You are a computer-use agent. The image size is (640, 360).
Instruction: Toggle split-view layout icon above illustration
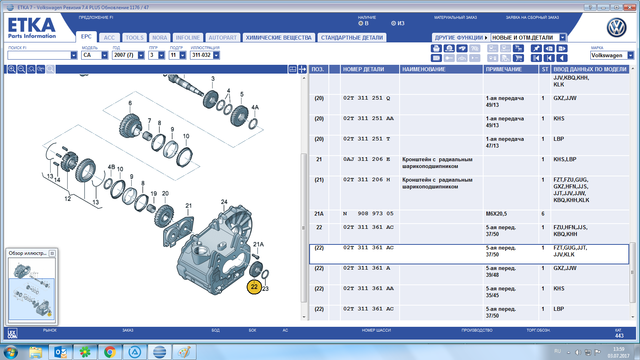tap(293, 69)
